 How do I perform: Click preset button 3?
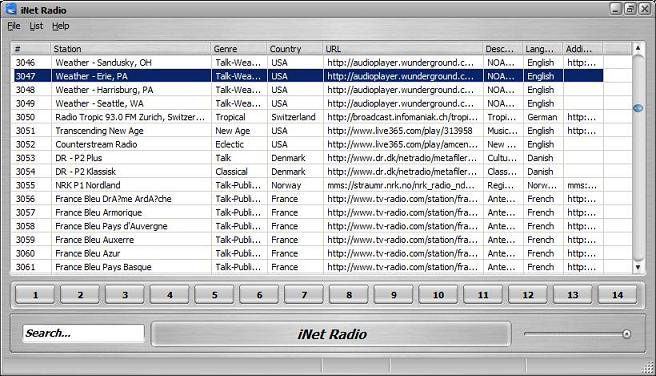pyautogui.click(x=125, y=295)
